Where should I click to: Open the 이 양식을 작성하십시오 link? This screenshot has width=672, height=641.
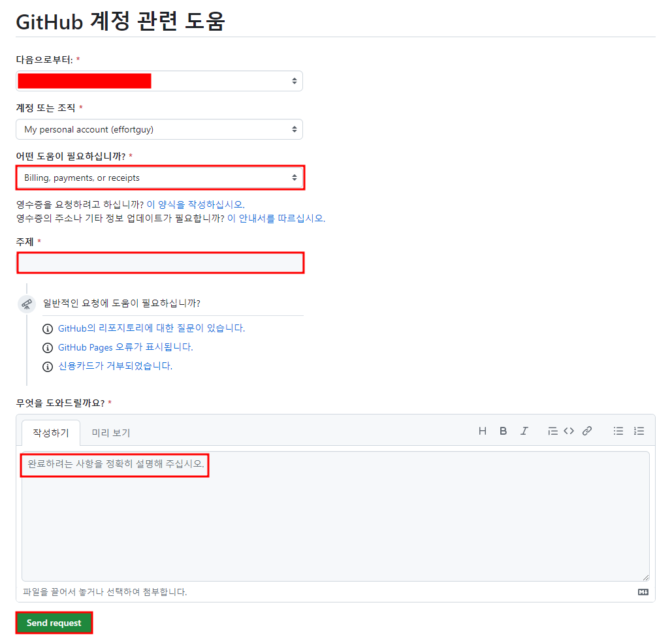pos(195,204)
